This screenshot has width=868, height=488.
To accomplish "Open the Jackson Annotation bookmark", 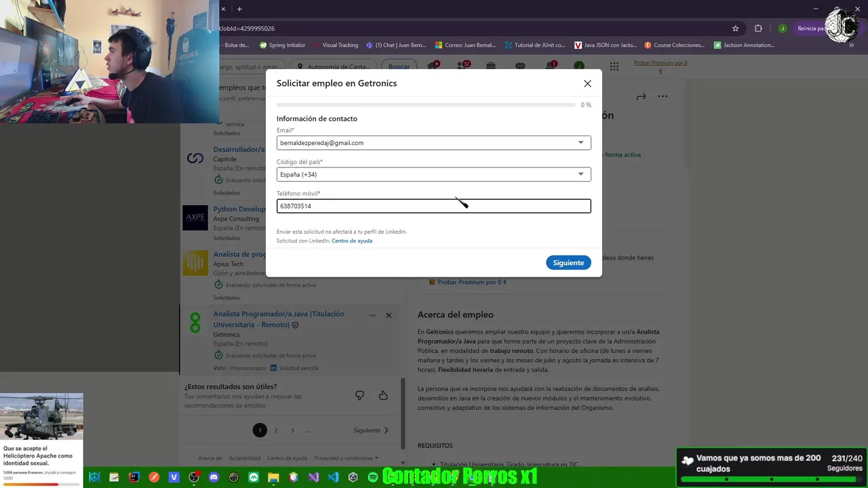I will (x=744, y=45).
